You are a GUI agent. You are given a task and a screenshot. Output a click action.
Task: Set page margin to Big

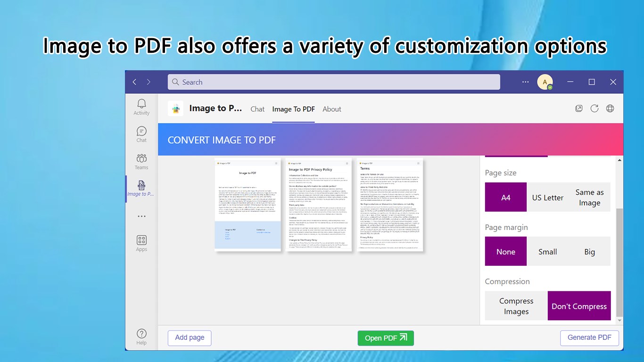[590, 251]
